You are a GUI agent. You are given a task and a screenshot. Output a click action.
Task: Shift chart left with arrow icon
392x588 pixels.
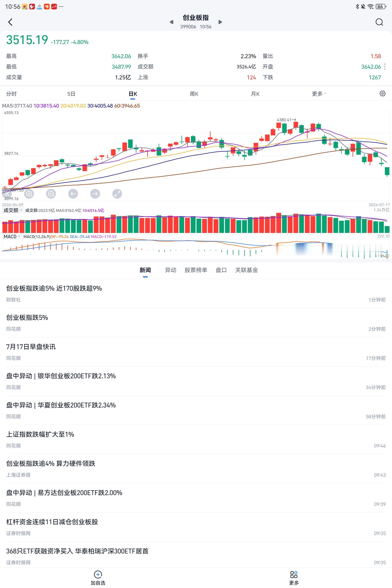pyautogui.click(x=73, y=194)
